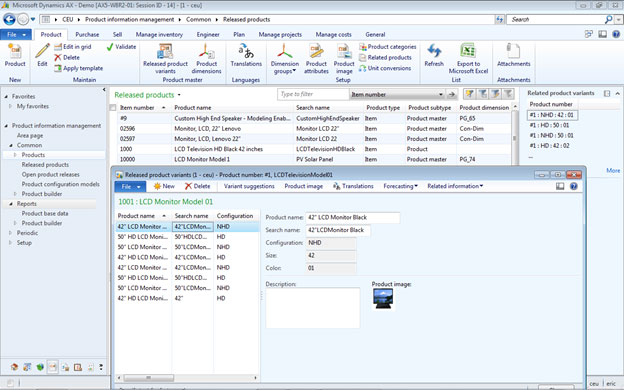The image size is (624, 390).
Task: Collapse the Favorites tree node
Action: 6,97
